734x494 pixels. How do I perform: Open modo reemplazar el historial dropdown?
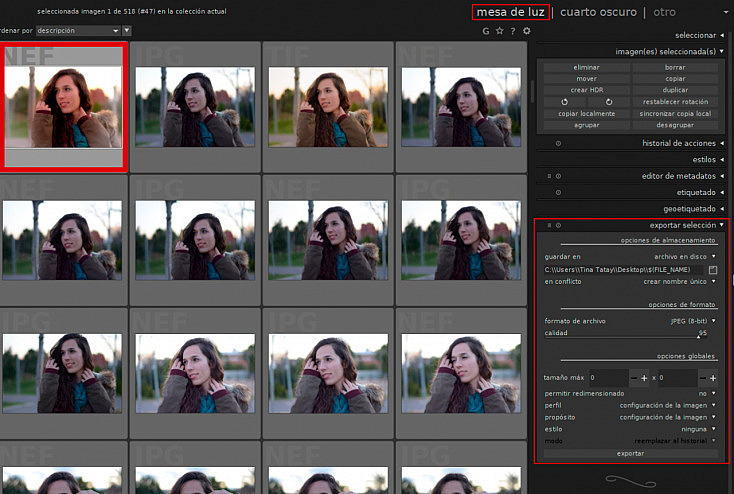pos(630,441)
